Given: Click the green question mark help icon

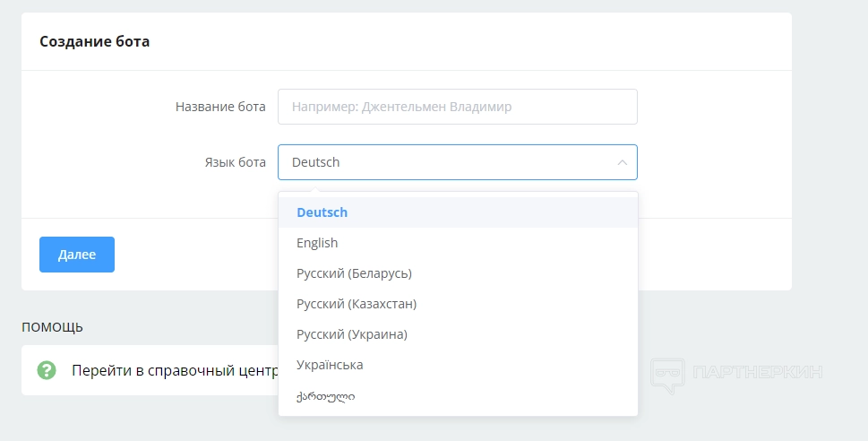Looking at the screenshot, I should [x=47, y=370].
